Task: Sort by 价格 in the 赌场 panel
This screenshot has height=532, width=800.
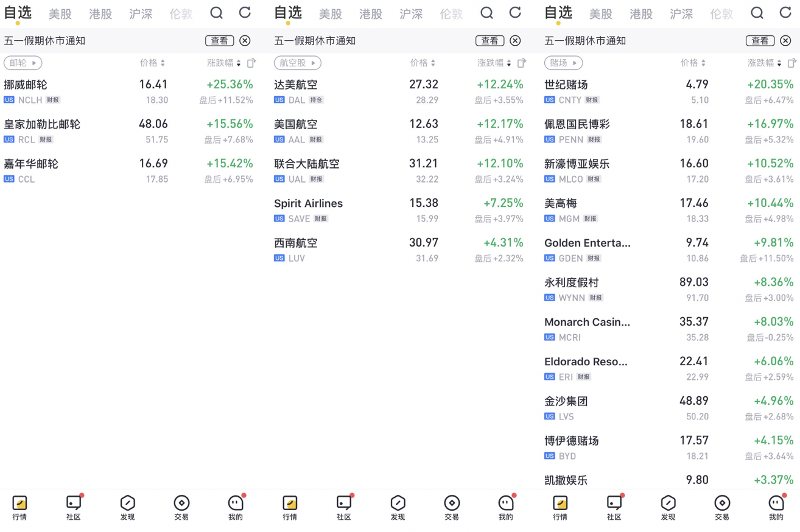Action: 693,63
